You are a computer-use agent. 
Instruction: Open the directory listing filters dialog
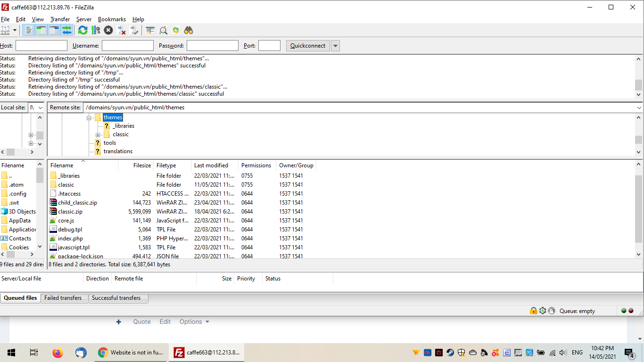tap(150, 30)
